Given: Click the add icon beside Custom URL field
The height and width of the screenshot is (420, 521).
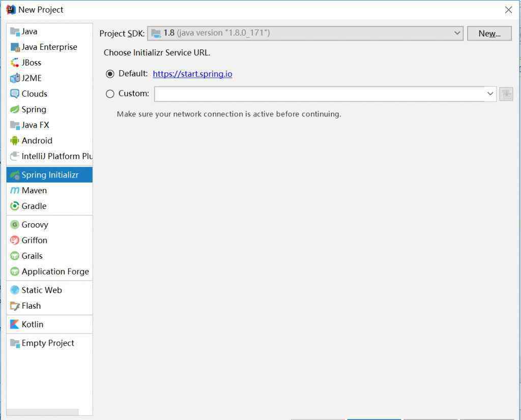Looking at the screenshot, I should 506,94.
